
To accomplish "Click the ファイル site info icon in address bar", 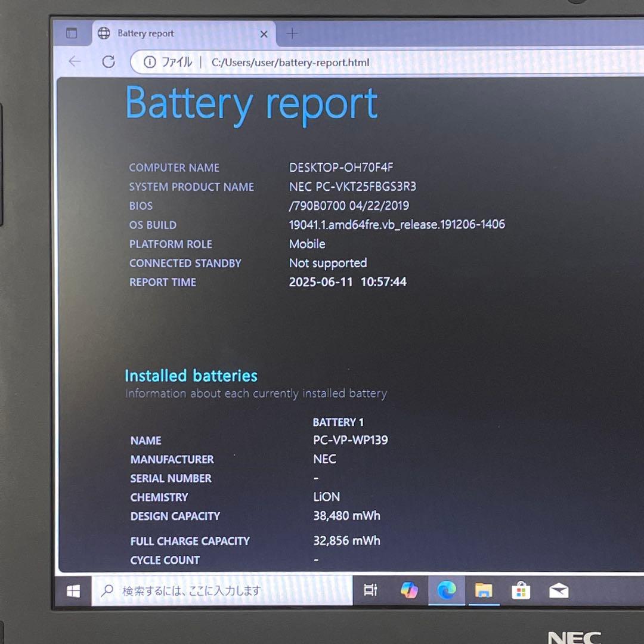I will pyautogui.click(x=149, y=62).
